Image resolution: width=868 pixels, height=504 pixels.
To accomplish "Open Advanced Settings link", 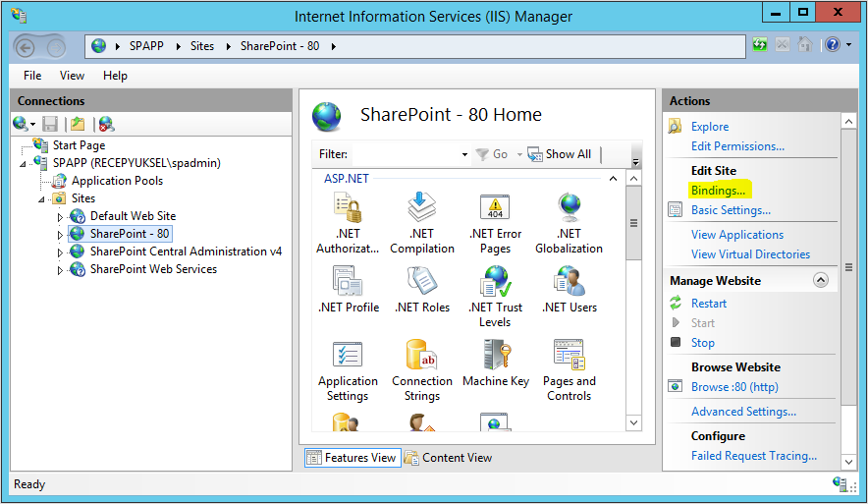I will tap(743, 411).
